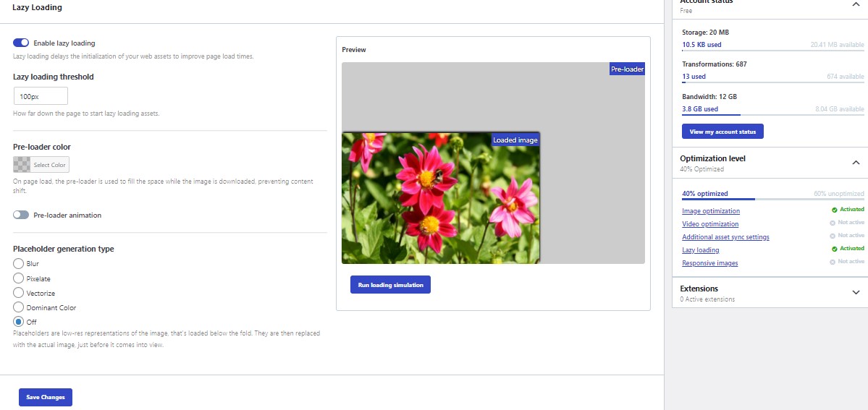The image size is (868, 410).
Task: Click the 10.5 KB used storage text
Action: point(701,44)
